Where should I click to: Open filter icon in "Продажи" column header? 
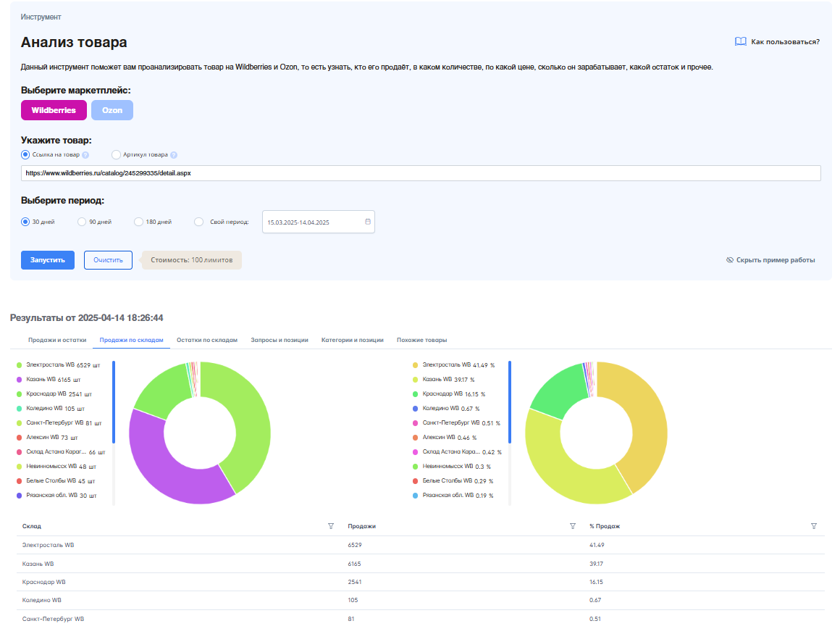pos(573,526)
